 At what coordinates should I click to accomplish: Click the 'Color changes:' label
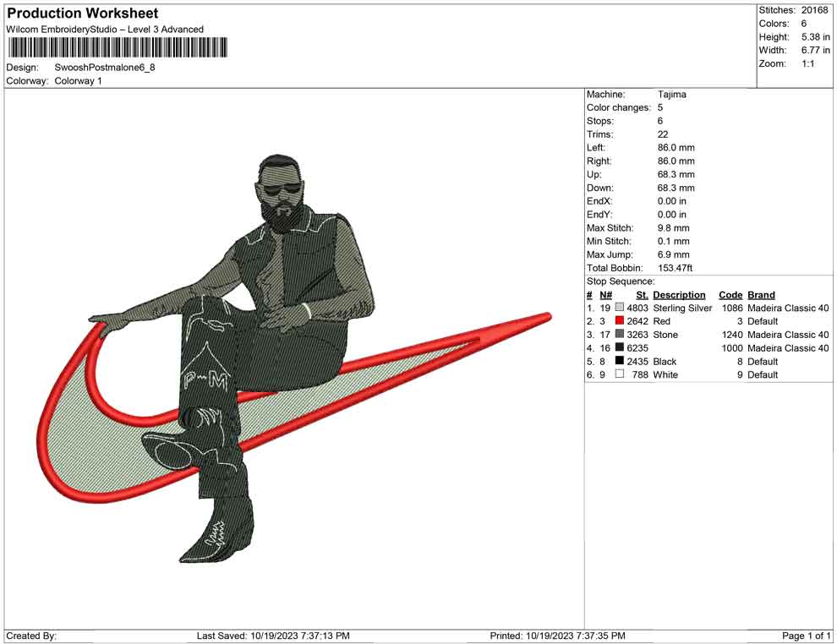(x=619, y=107)
